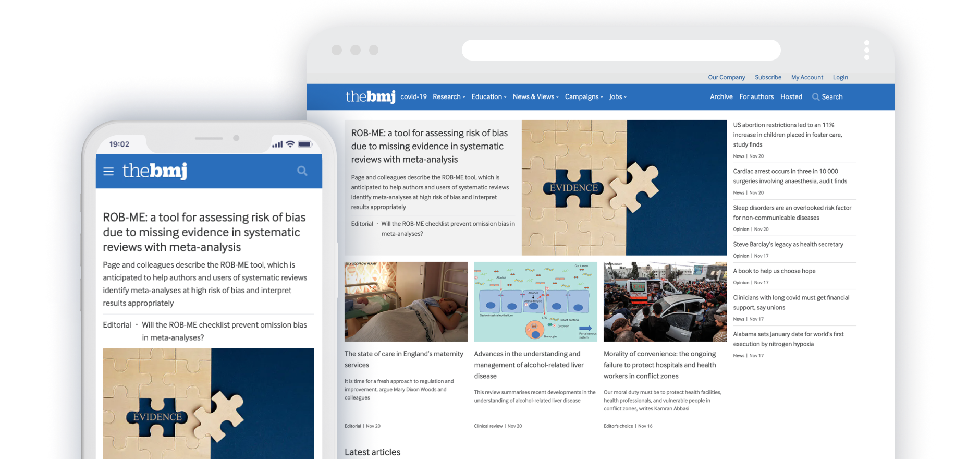The image size is (980, 459).
Task: Open desktop ROB-ME headline article
Action: point(430,147)
